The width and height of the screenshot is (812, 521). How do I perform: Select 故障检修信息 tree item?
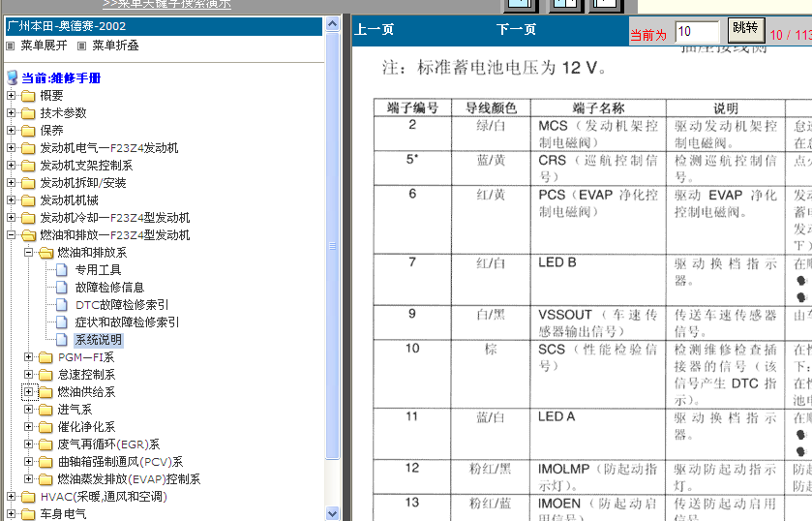[x=109, y=288]
